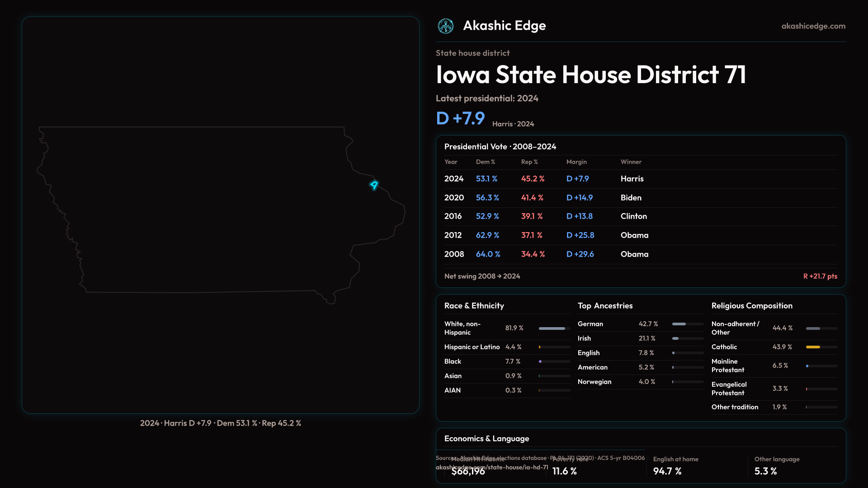Viewport: 868px width, 488px height.
Task: Click the Akashic Edge brand name
Action: 504,26
